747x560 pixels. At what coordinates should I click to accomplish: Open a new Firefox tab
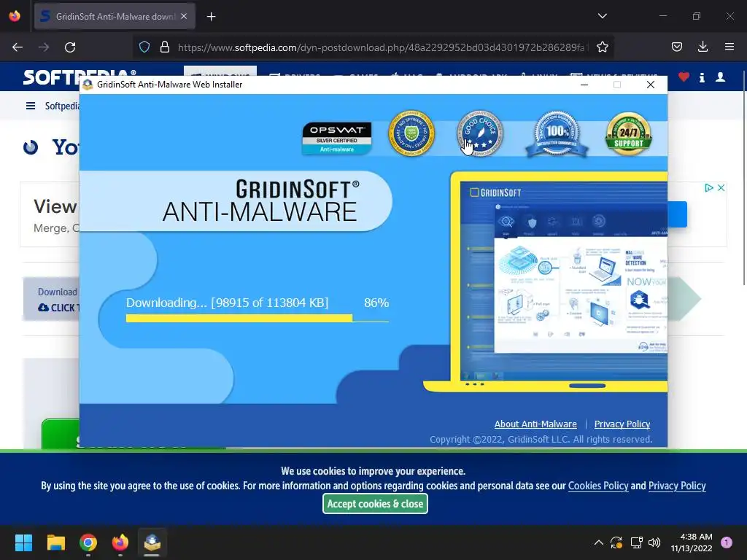click(x=211, y=17)
